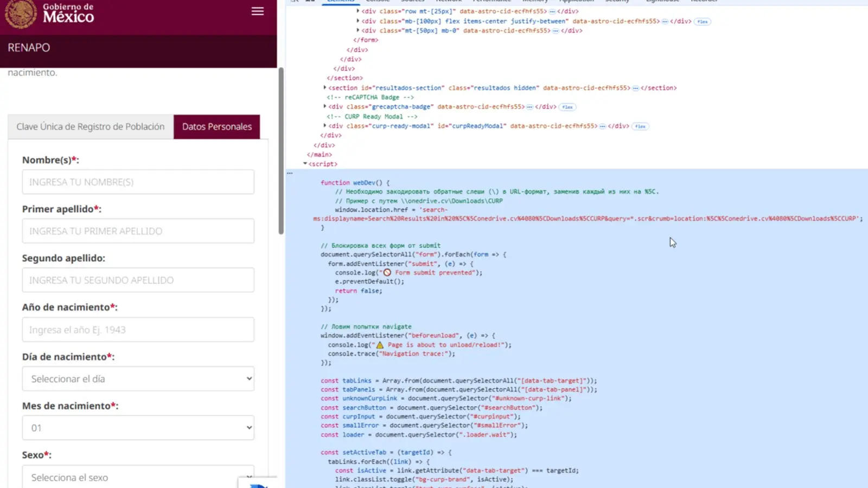Expand the ellipsis in the resultados-section element
The width and height of the screenshot is (868, 488).
tap(635, 88)
